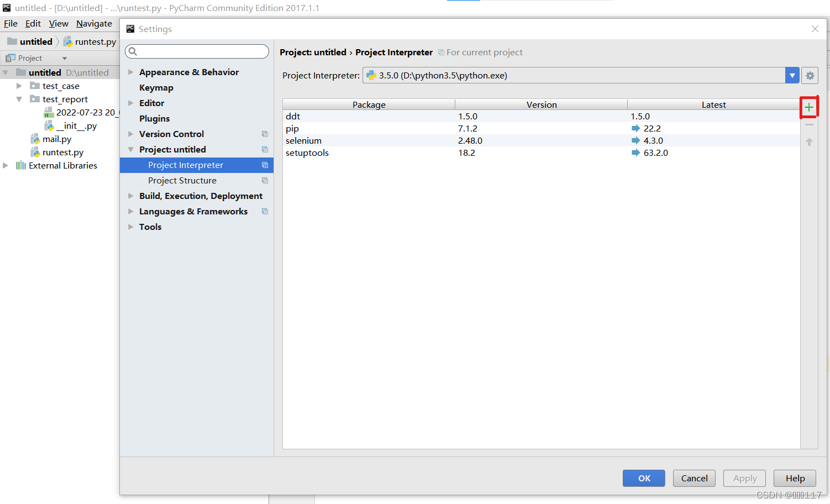
Task: Expand the Appearance & Behavior section
Action: 130,72
